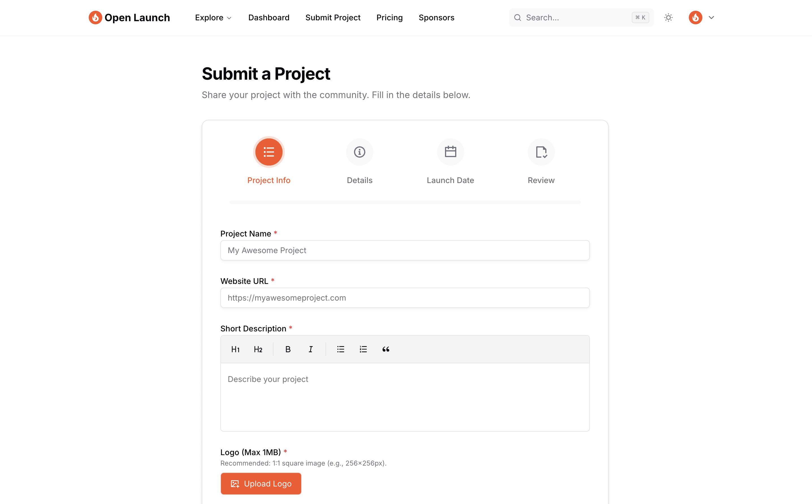812x504 pixels.
Task: Insert a blockquote in description
Action: coord(386,349)
